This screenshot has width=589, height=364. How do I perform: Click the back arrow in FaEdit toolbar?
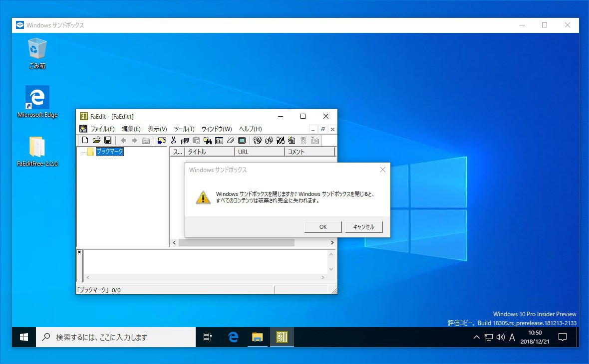click(123, 140)
